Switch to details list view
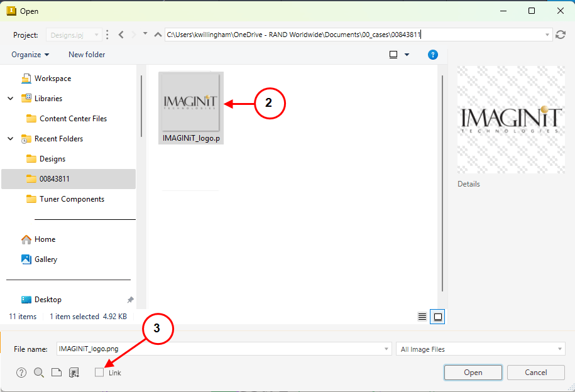Viewport: 575px width, 392px height. click(x=422, y=317)
